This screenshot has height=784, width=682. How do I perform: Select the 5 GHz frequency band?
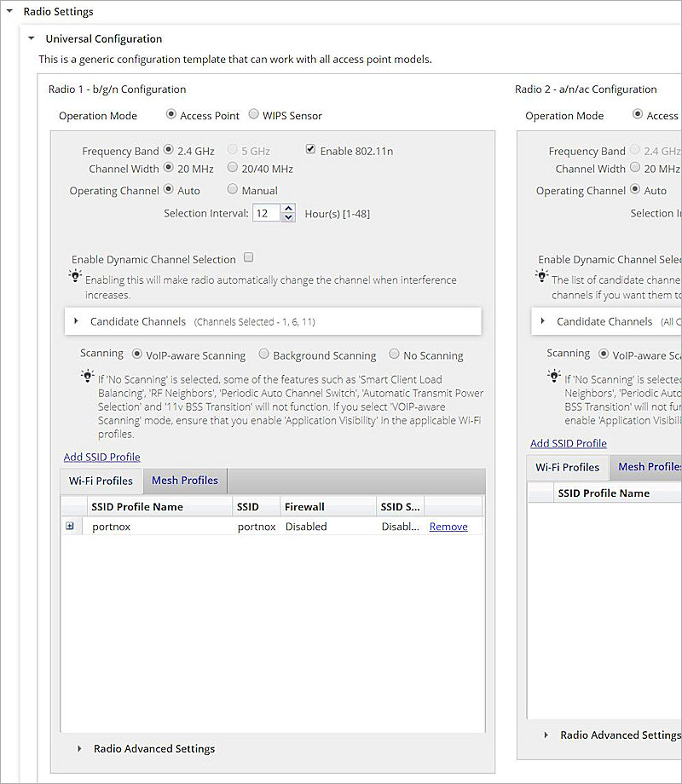pyautogui.click(x=232, y=150)
